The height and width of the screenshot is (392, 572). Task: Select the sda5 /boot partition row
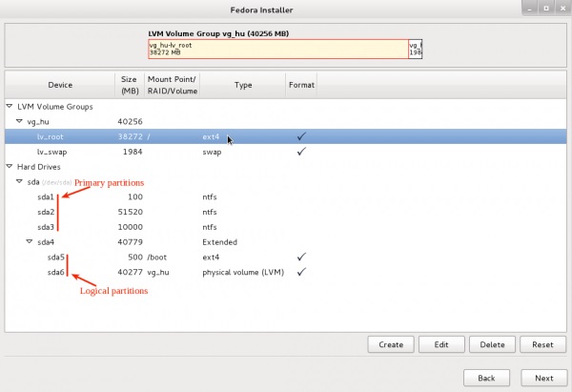[x=286, y=257]
